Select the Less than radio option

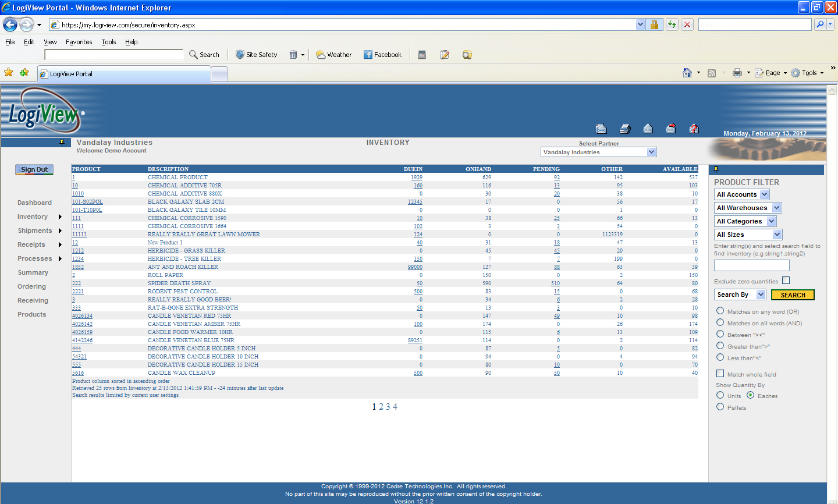[x=720, y=357]
